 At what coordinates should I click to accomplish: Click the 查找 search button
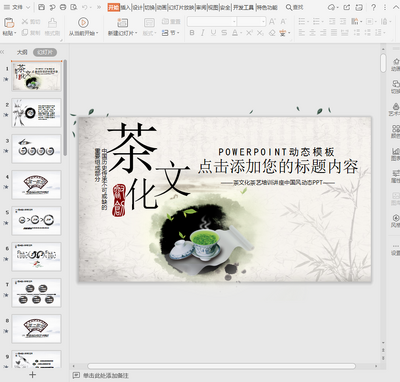295,7
